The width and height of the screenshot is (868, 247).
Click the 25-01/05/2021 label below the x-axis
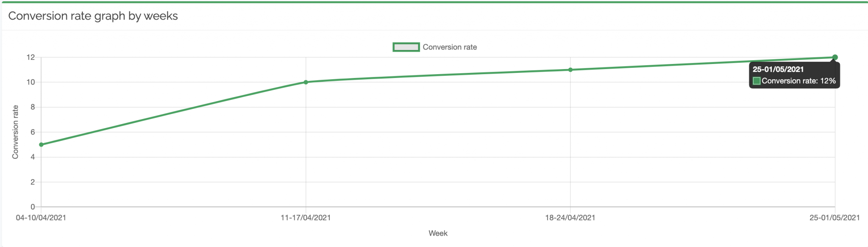(x=835, y=218)
